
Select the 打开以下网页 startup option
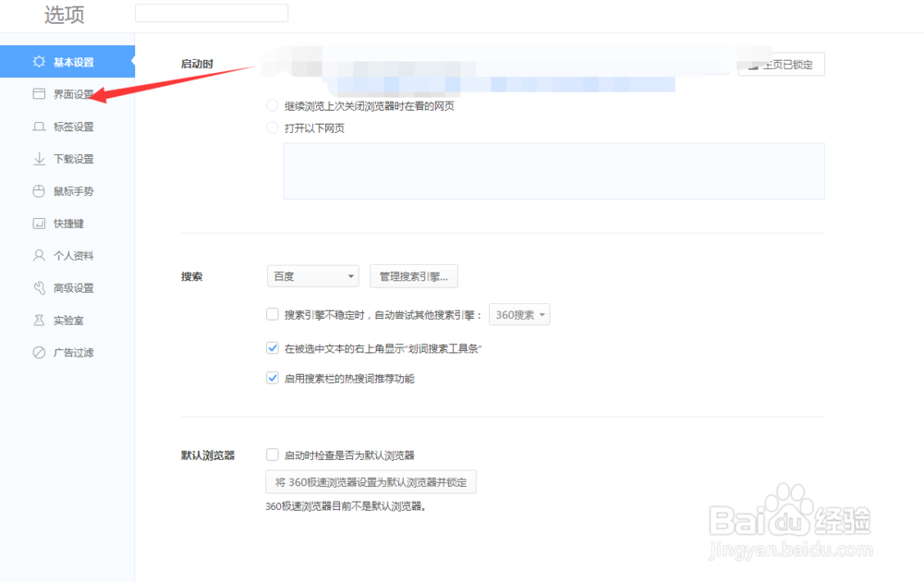(273, 127)
